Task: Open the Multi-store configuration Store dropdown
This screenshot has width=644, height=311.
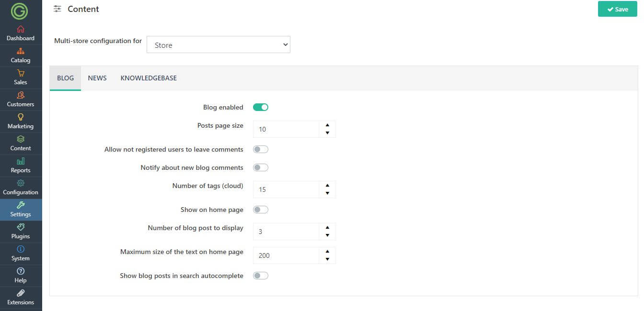Action: (x=218, y=45)
